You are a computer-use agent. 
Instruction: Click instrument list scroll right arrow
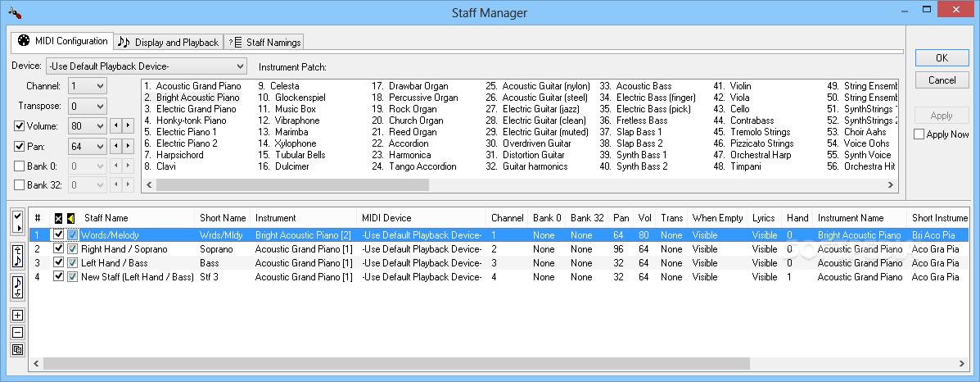pos(891,185)
